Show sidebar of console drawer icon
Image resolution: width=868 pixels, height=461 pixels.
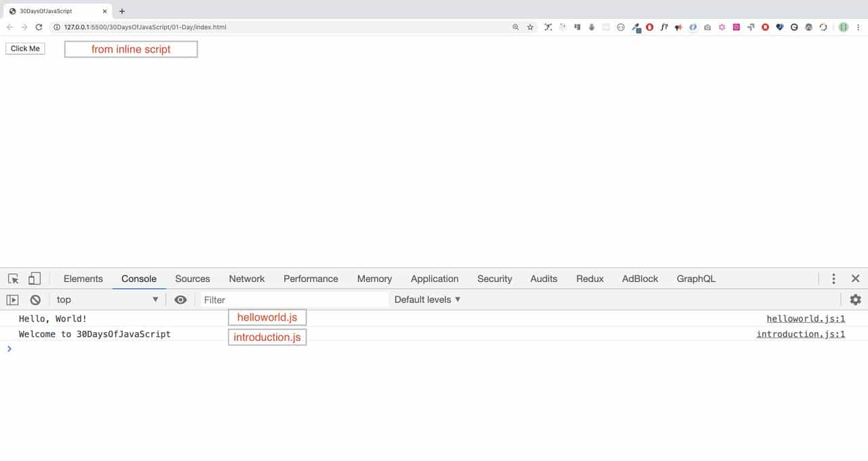(12, 300)
